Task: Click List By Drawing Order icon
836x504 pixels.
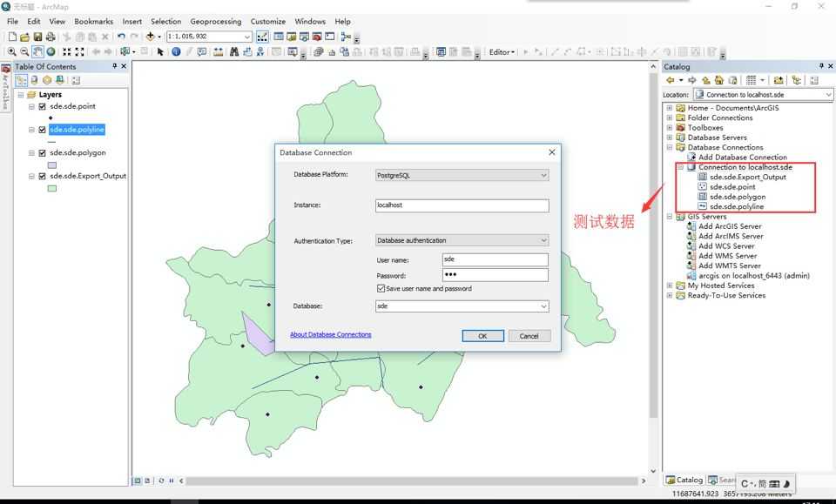Action: click(21, 80)
